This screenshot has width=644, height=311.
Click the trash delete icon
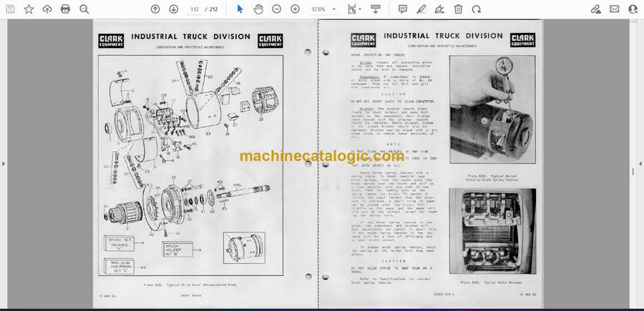point(459,9)
